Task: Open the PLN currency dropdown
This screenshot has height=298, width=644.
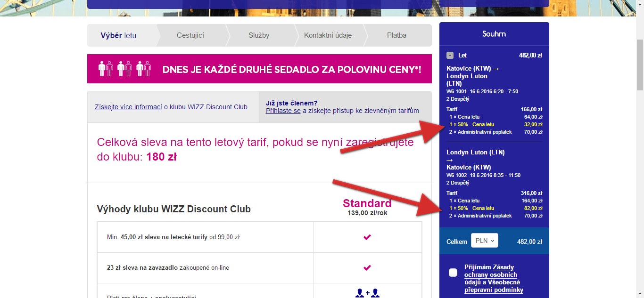Action: pyautogui.click(x=485, y=241)
